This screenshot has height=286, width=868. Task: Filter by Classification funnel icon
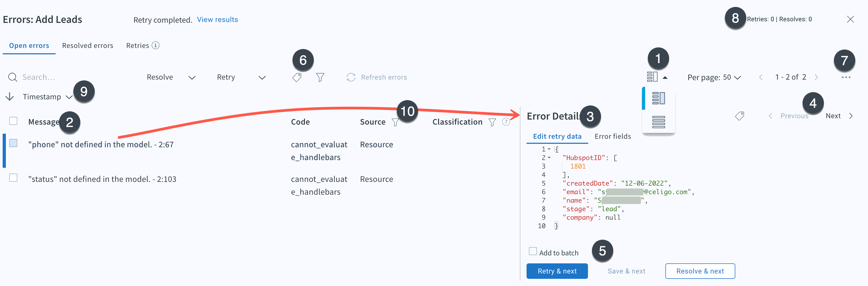(x=492, y=122)
